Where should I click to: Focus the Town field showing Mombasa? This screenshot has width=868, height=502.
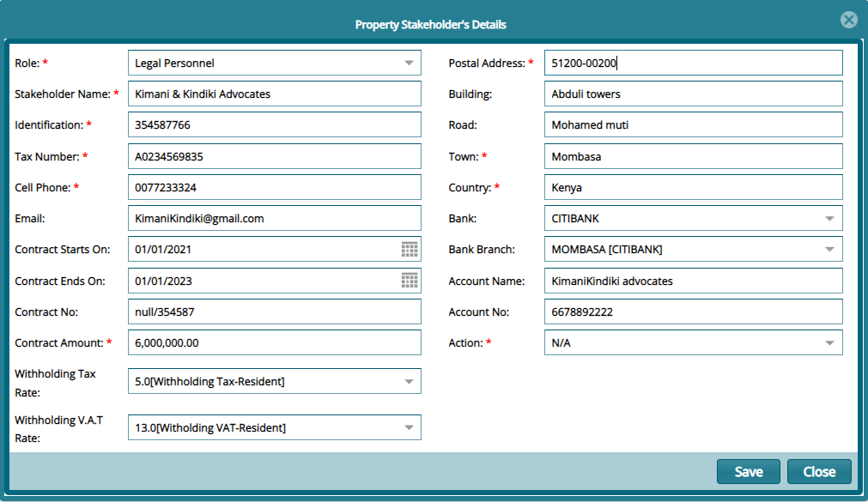694,157
